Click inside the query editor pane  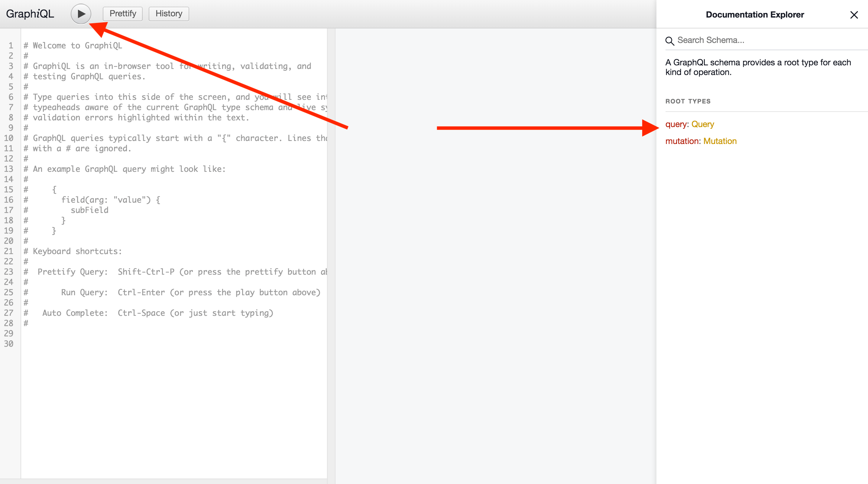click(173, 238)
